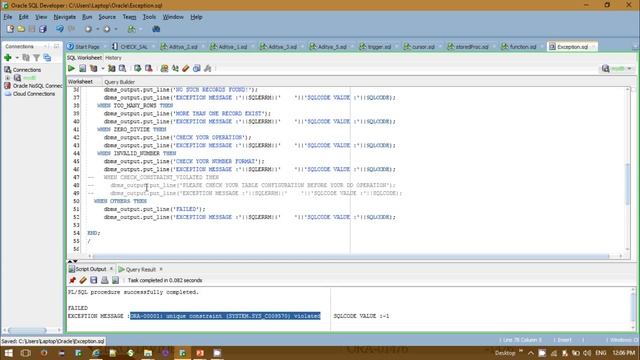
Task: Open dropdown arrow next to Explain Plan icon
Action: 102,69
